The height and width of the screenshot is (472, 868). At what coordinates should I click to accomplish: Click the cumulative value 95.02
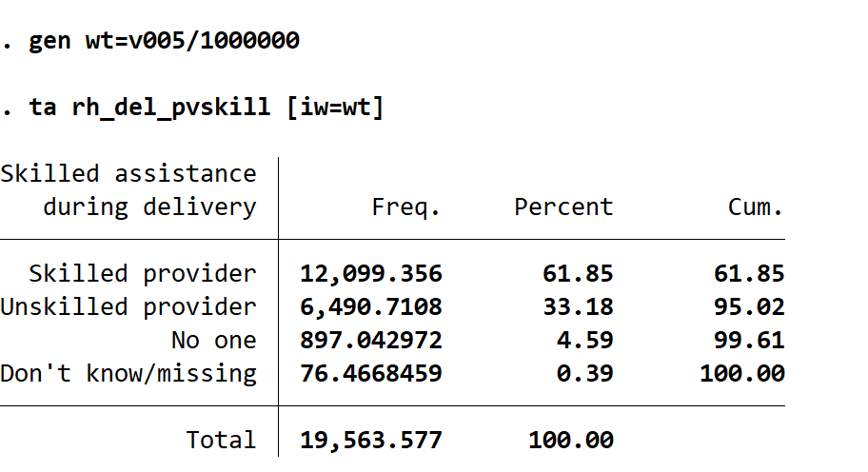pos(749,307)
